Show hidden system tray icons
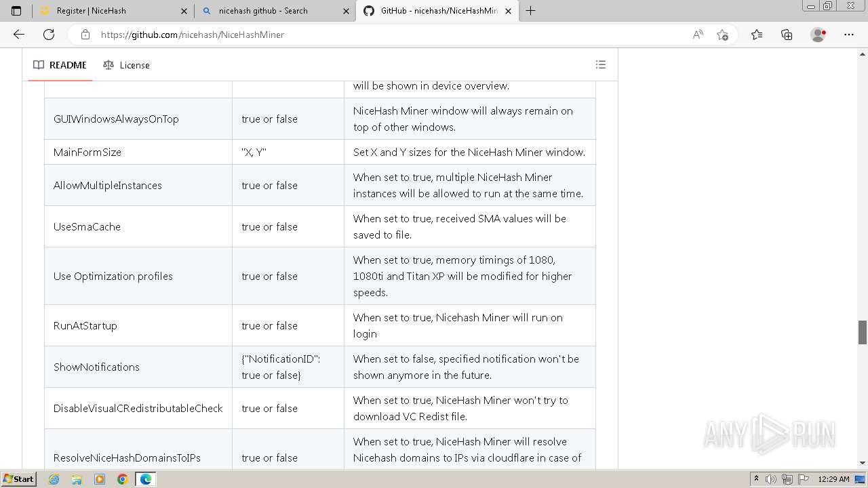868x488 pixels. point(756,479)
